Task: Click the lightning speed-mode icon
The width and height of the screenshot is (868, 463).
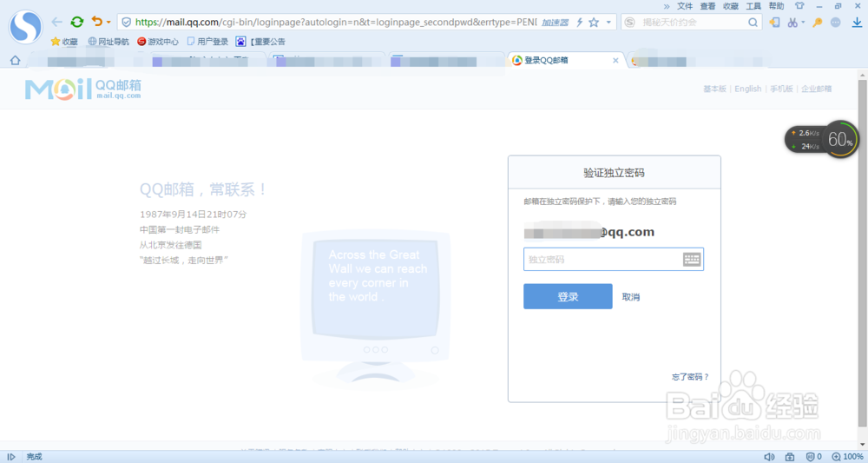Action: (579, 23)
